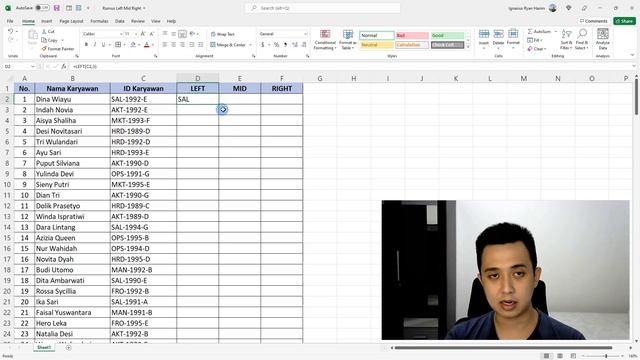Switch to the Formulas tab
This screenshot has width=640, height=360.
click(x=99, y=21)
